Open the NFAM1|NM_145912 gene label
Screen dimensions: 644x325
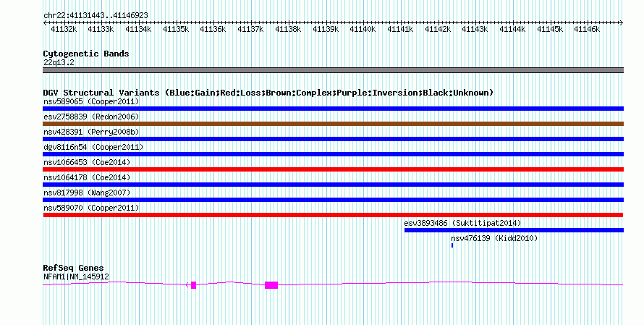[x=76, y=277]
